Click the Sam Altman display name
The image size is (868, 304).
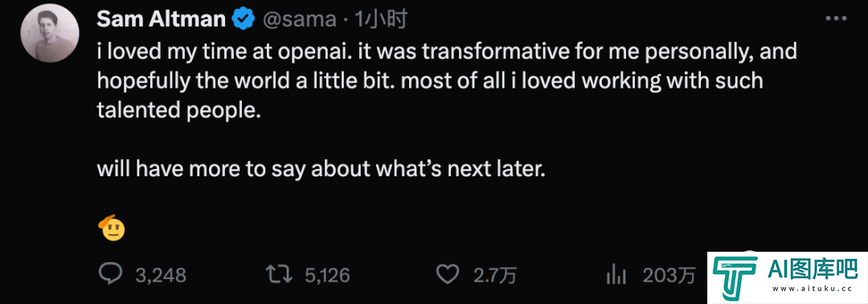[x=161, y=20]
